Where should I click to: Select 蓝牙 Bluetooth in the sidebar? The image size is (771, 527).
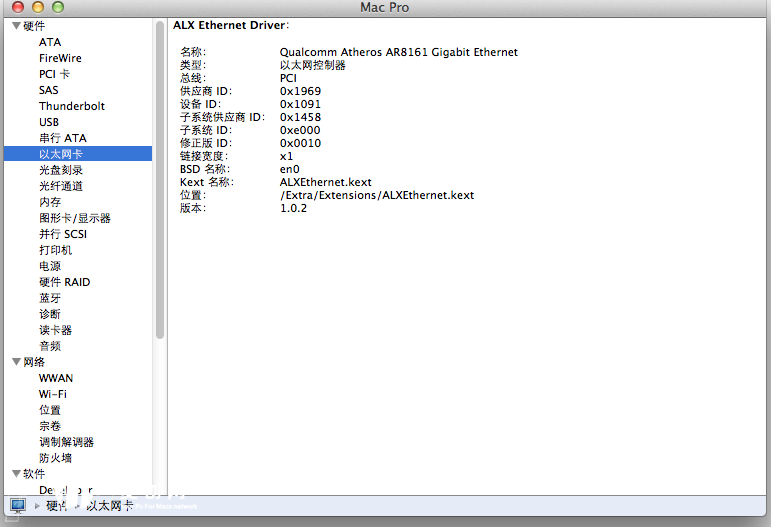(50, 298)
